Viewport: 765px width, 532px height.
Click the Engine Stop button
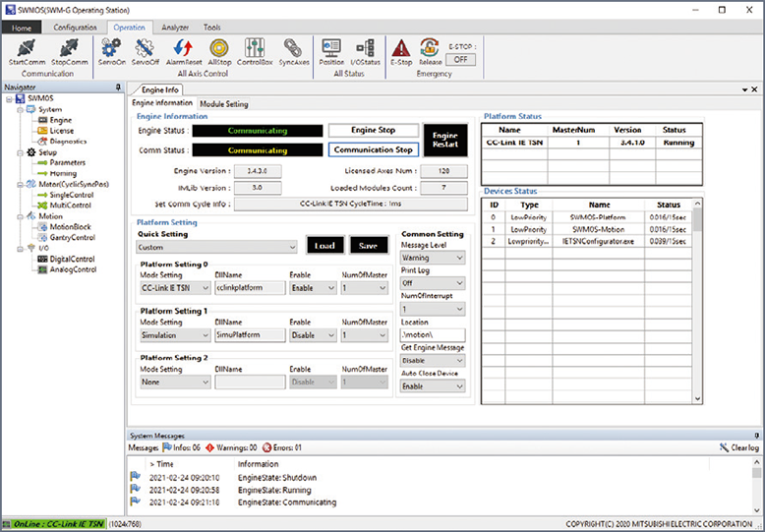374,131
